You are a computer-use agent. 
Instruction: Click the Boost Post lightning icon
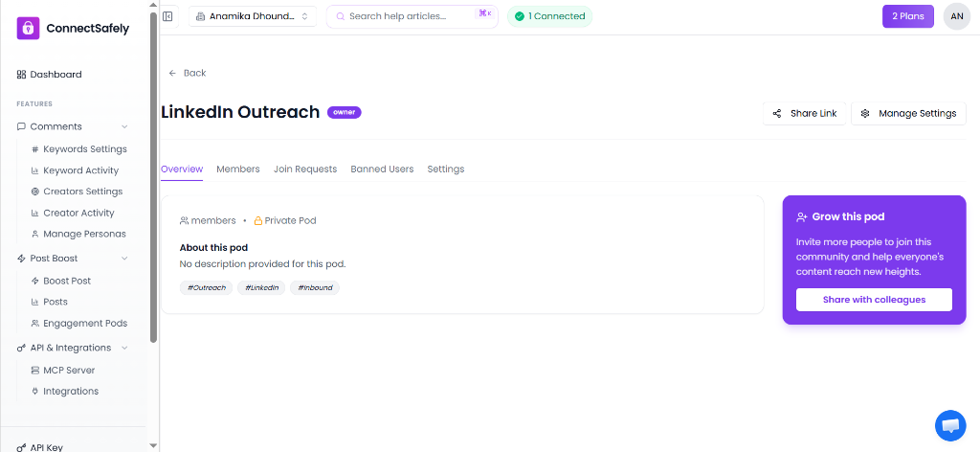click(35, 281)
